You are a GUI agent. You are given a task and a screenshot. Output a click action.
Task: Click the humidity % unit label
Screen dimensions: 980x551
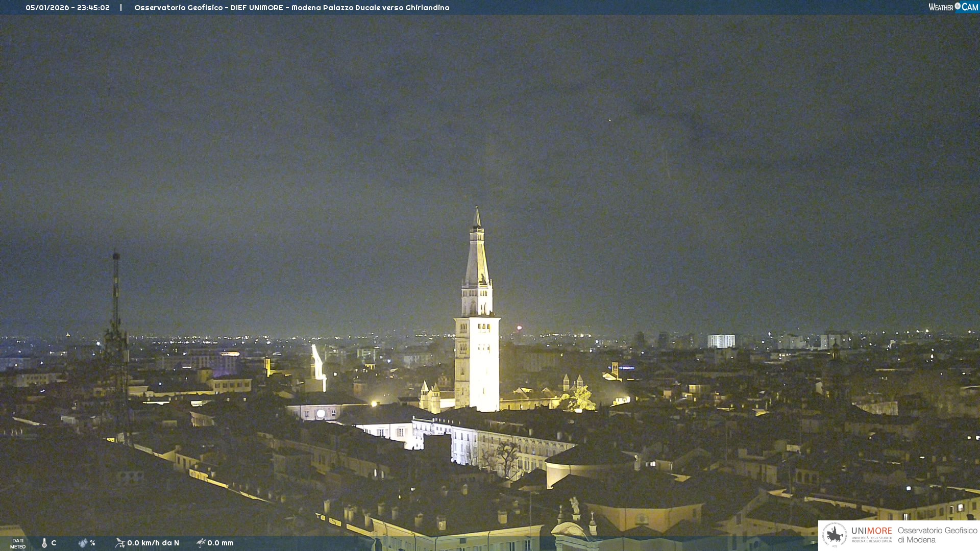(x=92, y=543)
